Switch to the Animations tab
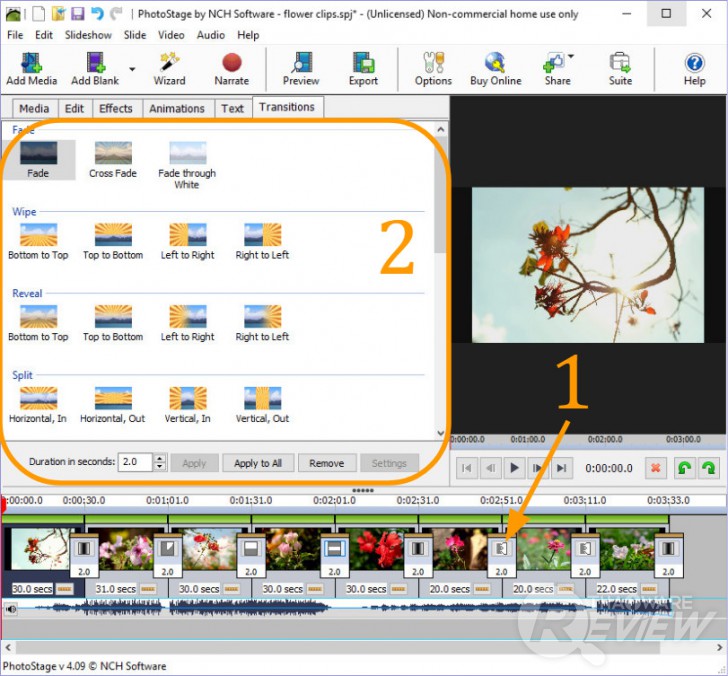 pos(177,109)
